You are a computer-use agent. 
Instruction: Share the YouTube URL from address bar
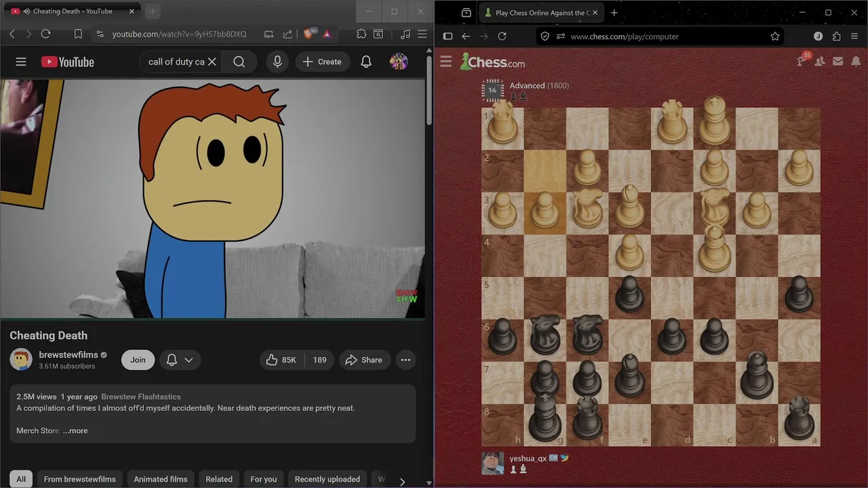[288, 34]
